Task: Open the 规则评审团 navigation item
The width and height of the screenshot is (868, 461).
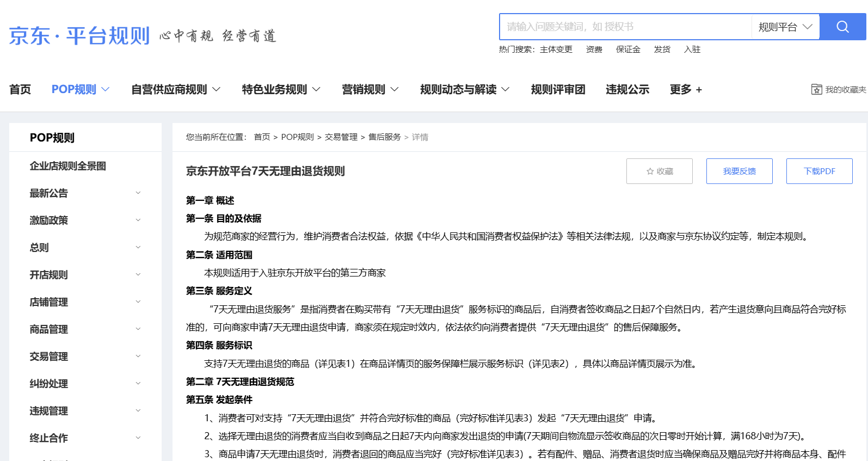Action: coord(558,89)
